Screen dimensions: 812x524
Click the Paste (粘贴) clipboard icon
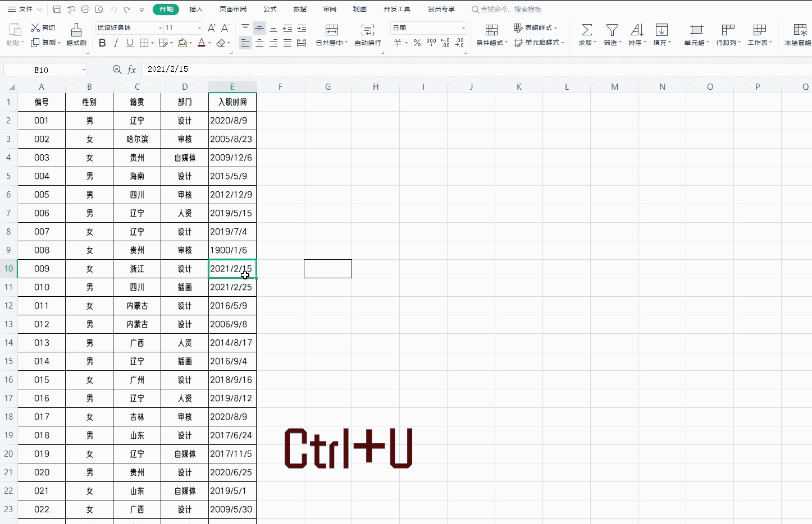pos(15,30)
